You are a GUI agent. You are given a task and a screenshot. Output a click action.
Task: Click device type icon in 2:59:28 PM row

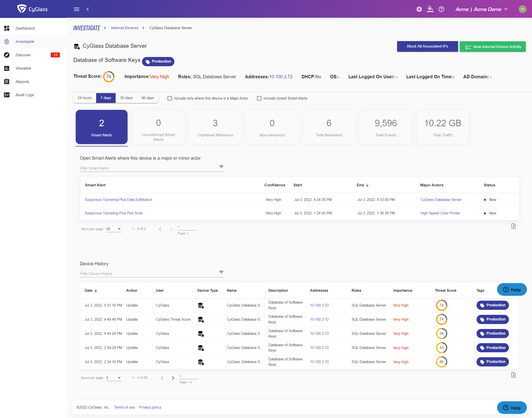[201, 348]
